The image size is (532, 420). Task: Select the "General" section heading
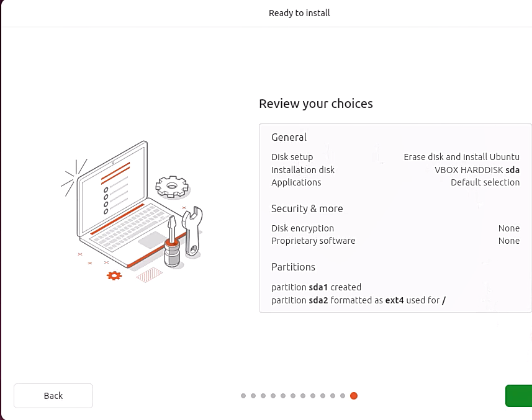coord(289,137)
